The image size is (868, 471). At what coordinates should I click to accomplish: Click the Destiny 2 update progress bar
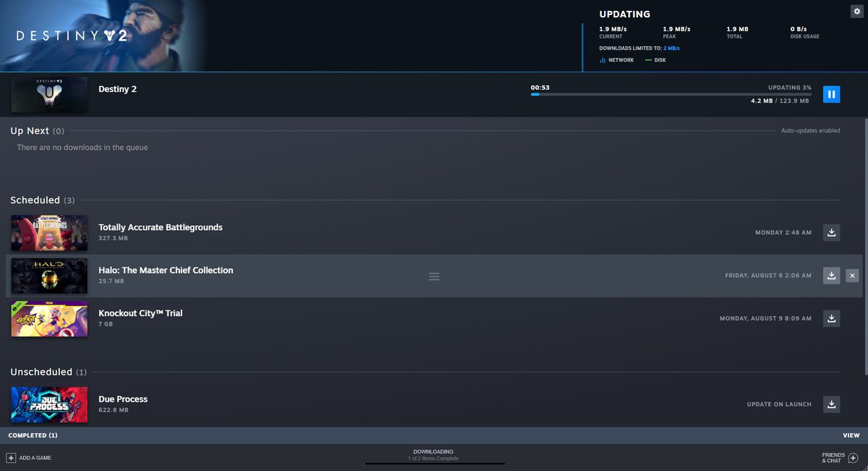671,94
